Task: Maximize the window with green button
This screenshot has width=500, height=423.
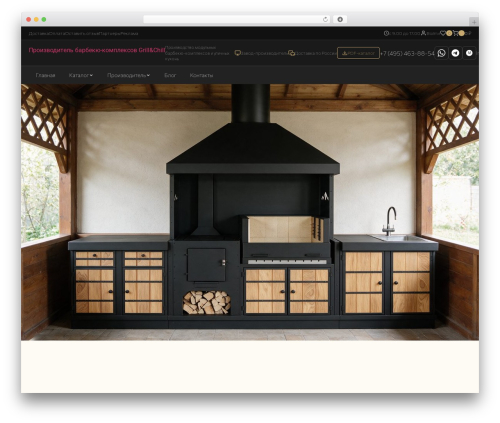Action: 44,20
